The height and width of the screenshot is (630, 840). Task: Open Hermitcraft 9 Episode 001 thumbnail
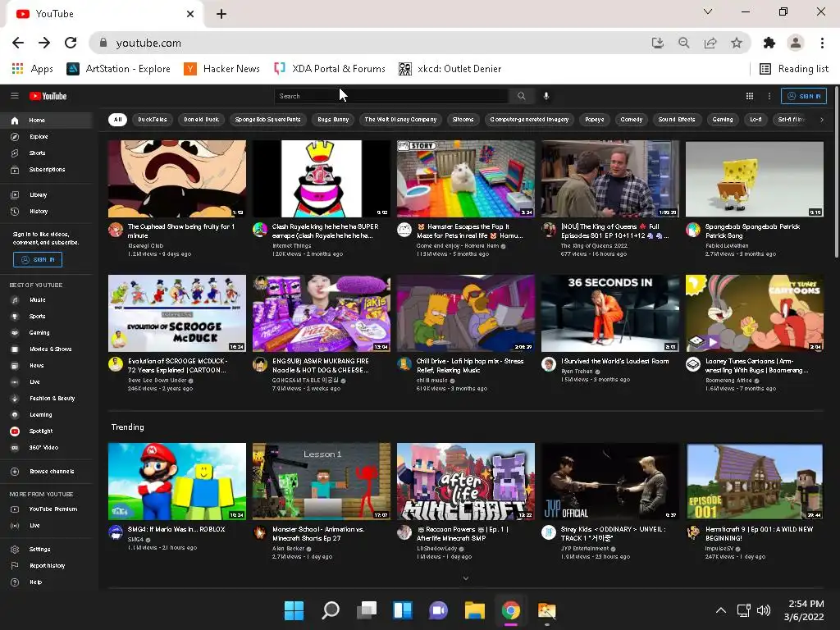(x=755, y=481)
